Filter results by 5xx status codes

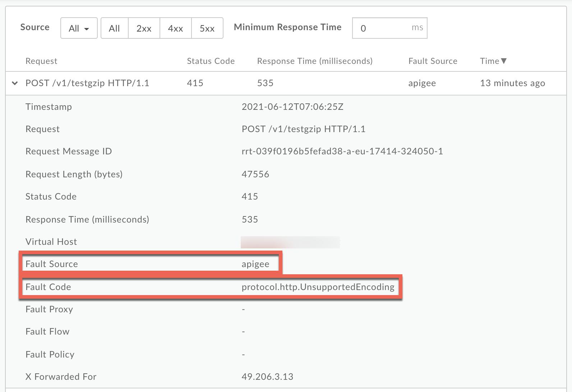(207, 28)
